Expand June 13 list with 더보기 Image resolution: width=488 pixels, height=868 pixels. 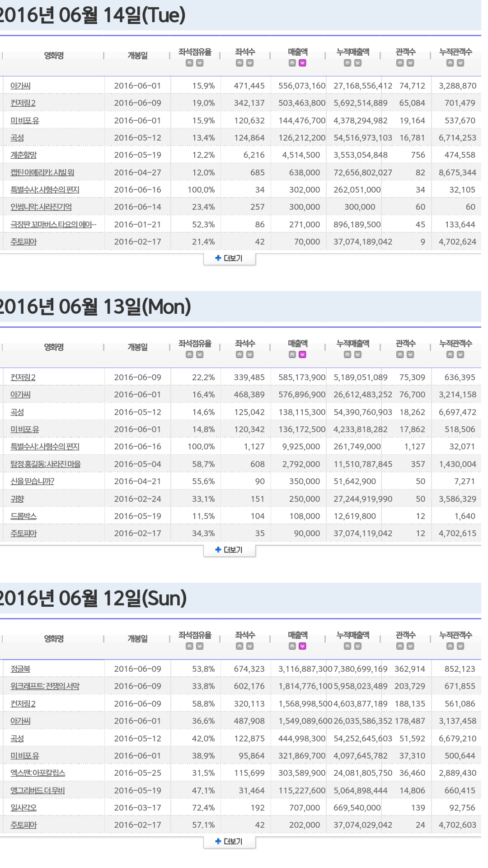coord(230,550)
